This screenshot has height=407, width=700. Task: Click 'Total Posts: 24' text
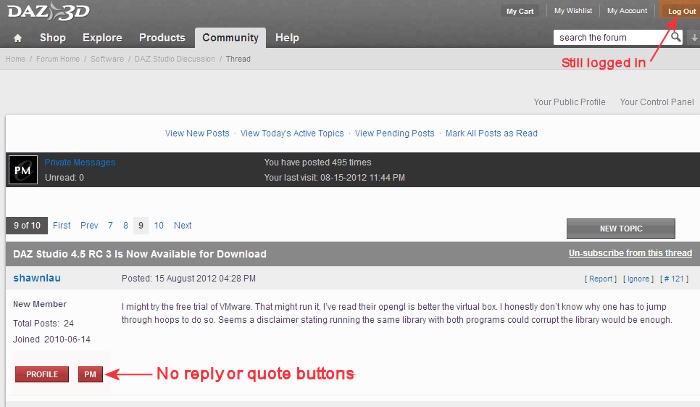click(x=43, y=323)
